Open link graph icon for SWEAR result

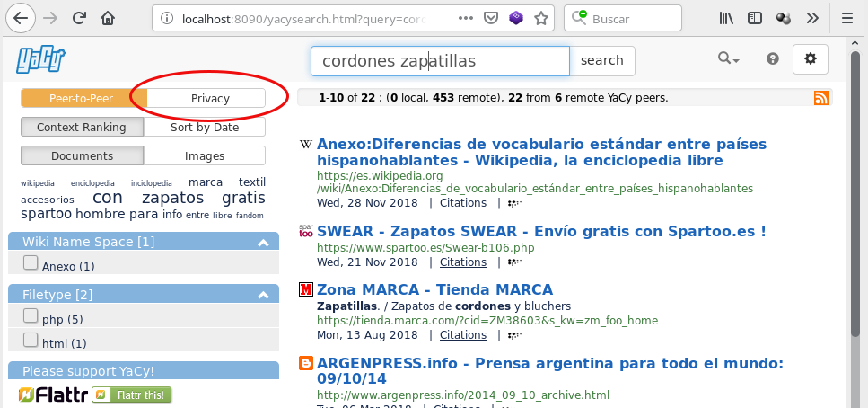click(515, 262)
